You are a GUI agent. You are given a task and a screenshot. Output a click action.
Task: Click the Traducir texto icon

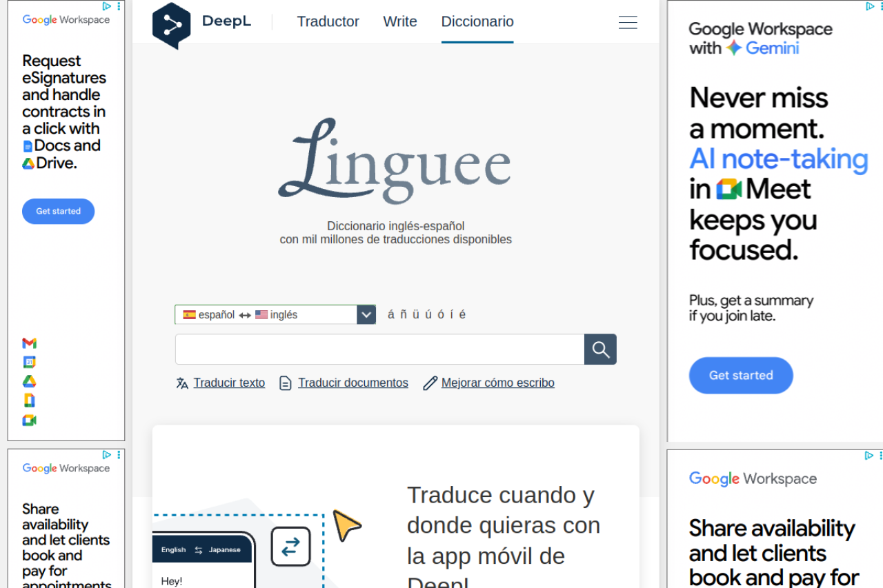click(x=182, y=383)
